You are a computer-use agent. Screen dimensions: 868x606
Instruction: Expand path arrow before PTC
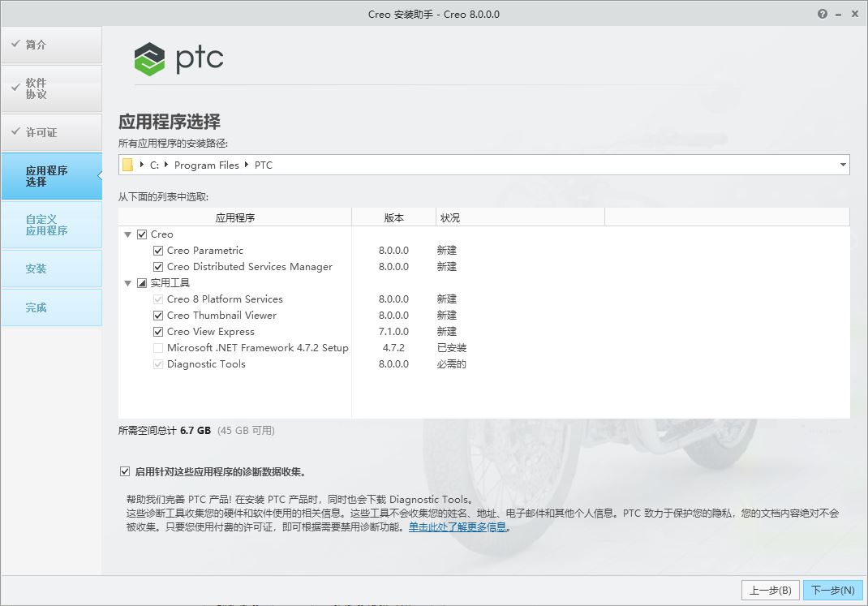point(247,165)
